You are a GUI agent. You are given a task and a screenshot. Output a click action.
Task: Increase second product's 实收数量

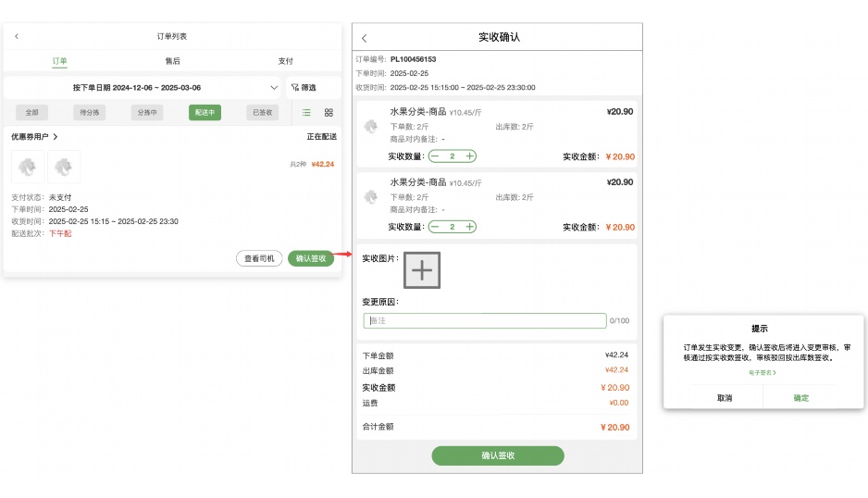click(x=469, y=227)
